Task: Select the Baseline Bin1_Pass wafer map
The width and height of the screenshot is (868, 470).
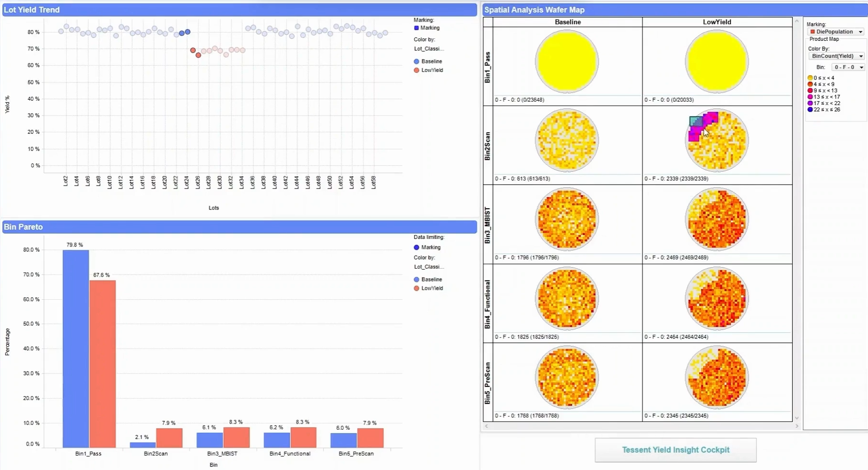Action: (567, 61)
